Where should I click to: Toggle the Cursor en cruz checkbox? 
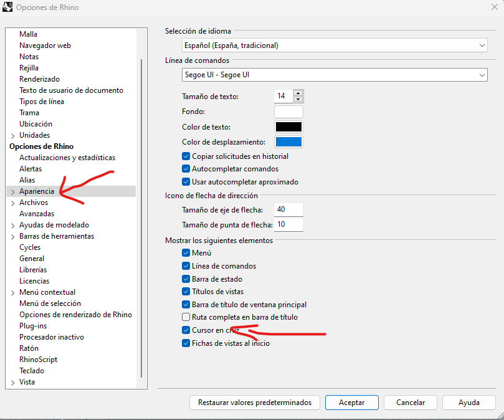click(x=186, y=330)
